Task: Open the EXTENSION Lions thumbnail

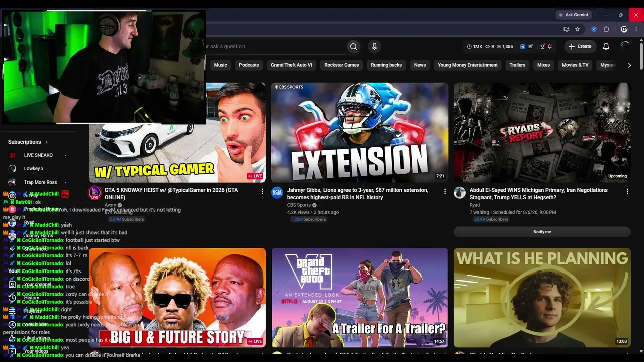Action: tap(360, 133)
